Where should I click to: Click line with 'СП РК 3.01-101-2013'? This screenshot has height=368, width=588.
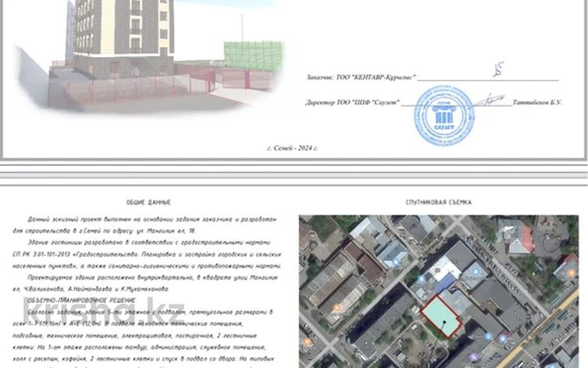coord(147,254)
